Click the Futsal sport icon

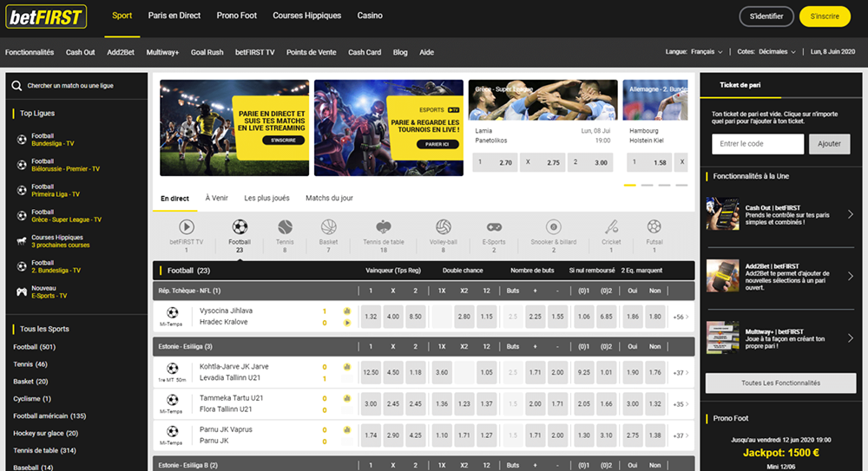[x=654, y=227]
